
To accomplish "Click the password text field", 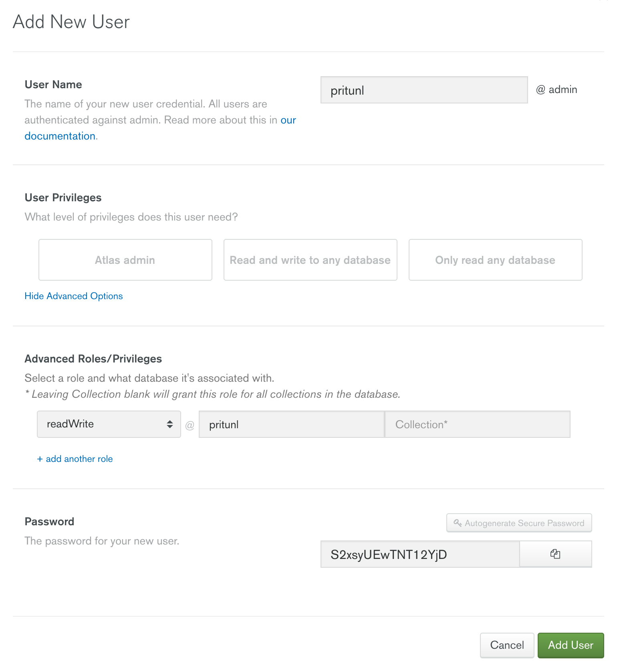I will pos(420,554).
